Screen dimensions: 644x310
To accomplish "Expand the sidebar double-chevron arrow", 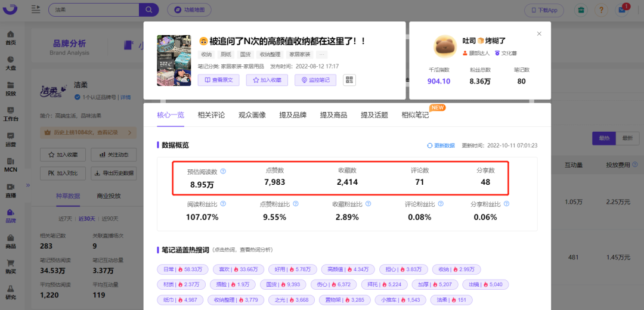I will (x=27, y=185).
